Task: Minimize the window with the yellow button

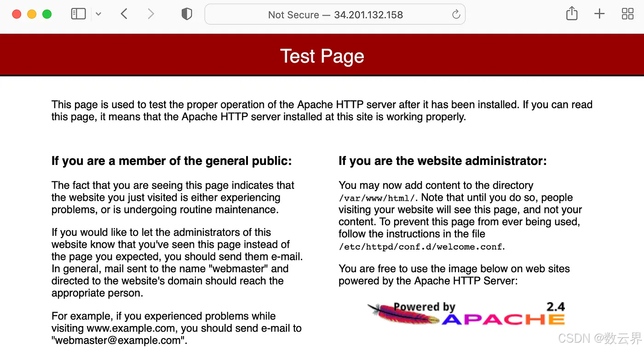Action: (x=32, y=14)
